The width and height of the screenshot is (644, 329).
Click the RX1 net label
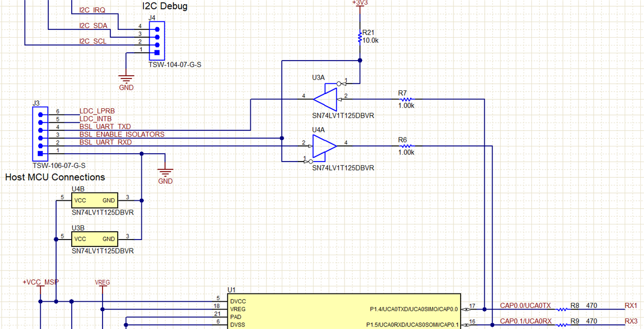coord(631,305)
